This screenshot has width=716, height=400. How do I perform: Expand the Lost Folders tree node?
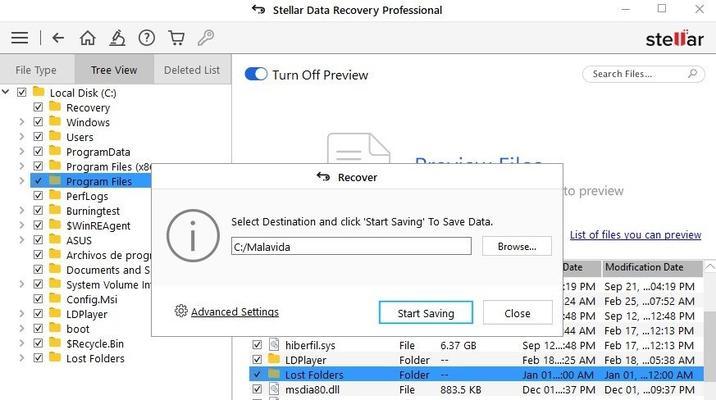[x=21, y=358]
